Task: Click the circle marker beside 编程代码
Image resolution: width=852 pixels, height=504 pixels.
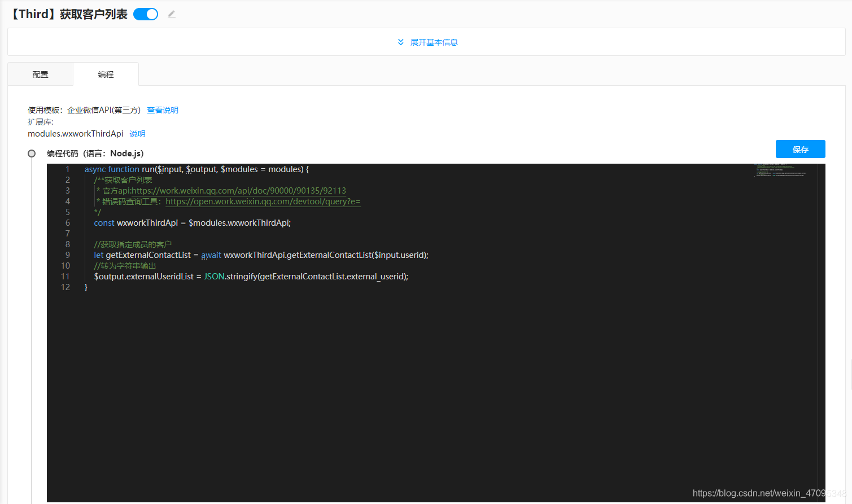Action: coord(32,154)
